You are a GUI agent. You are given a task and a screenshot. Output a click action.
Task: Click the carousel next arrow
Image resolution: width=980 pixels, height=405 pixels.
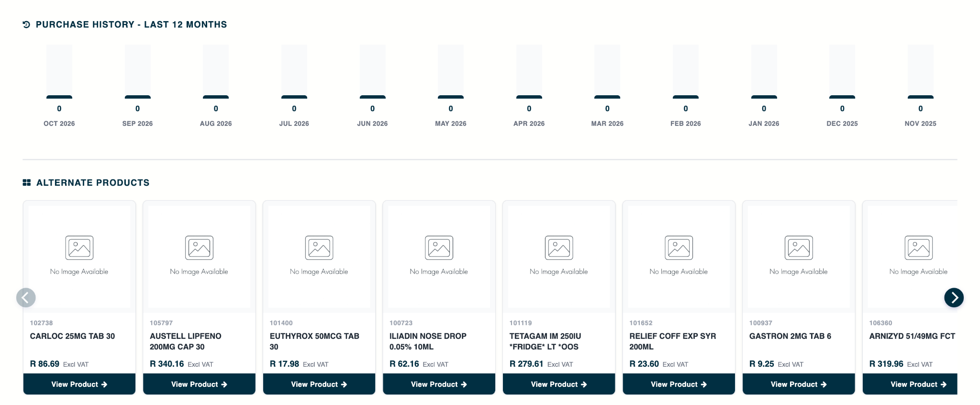point(954,298)
